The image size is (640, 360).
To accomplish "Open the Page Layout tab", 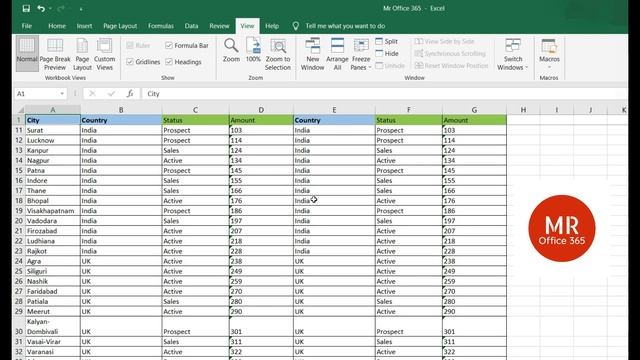I will (120, 26).
